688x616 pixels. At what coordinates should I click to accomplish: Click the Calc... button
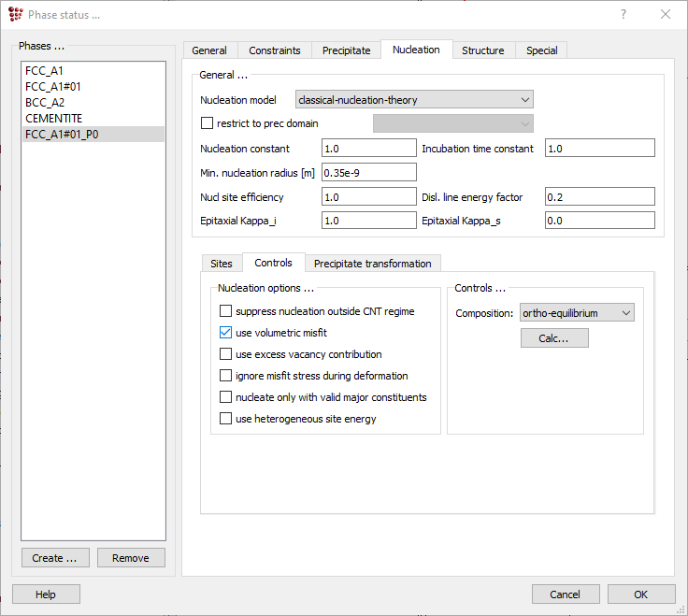pos(554,338)
